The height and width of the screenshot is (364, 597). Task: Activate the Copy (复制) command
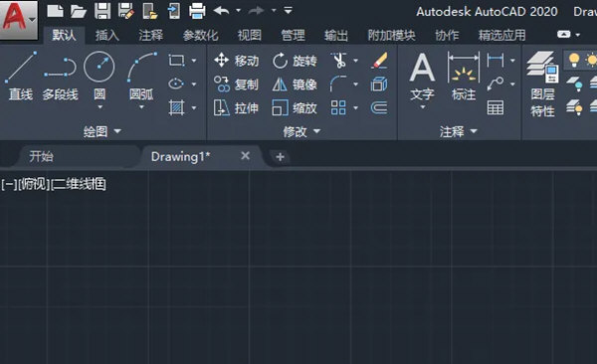coord(236,85)
